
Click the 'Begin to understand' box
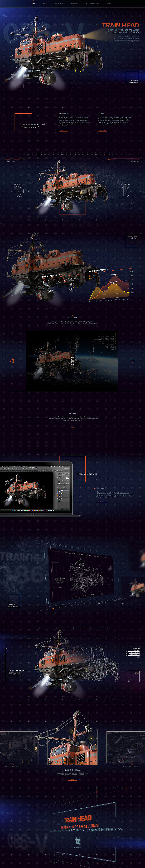(132, 78)
